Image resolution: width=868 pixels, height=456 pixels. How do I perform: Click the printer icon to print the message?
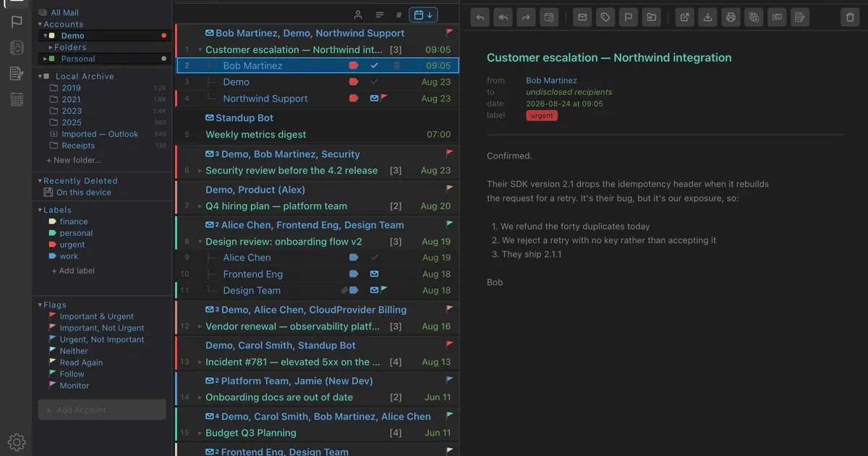click(731, 17)
